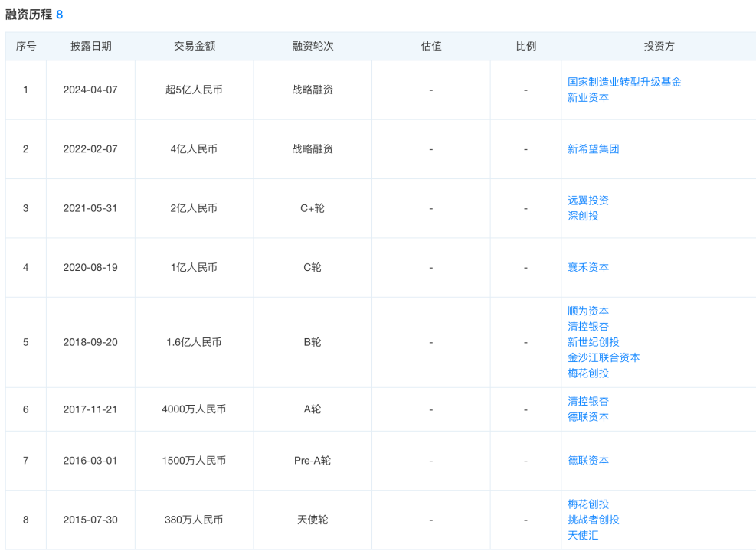Click 梅花创投 in the B轮 row

(588, 373)
